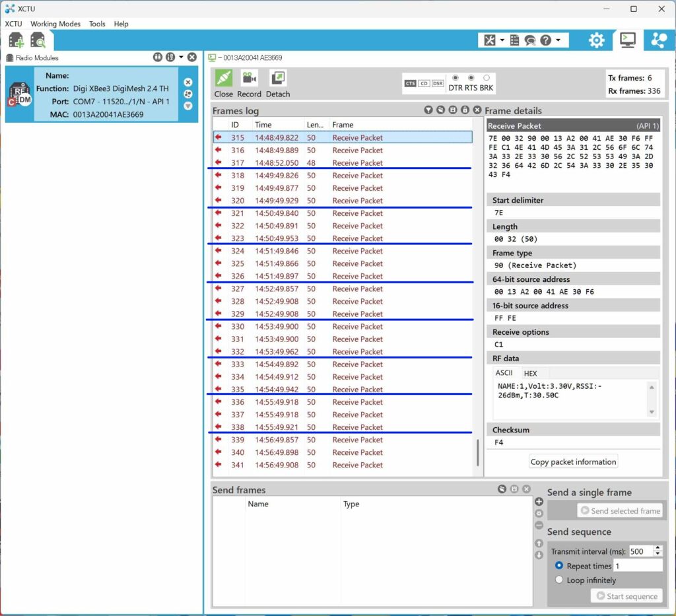Image resolution: width=676 pixels, height=616 pixels.
Task: Open the Help menu
Action: [121, 24]
